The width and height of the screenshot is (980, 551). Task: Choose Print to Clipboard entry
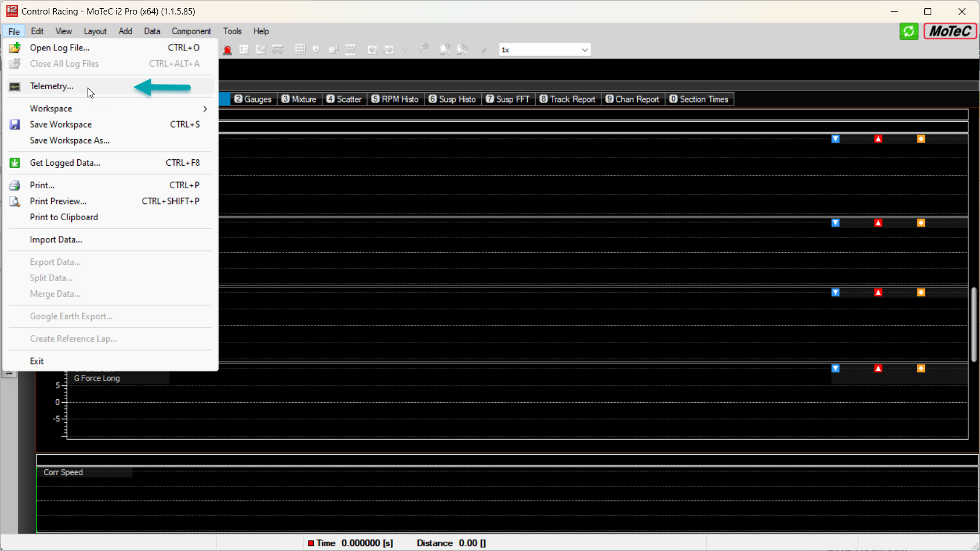[110, 217]
